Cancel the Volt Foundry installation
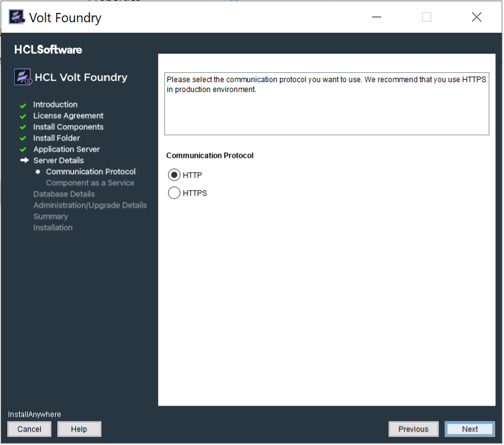This screenshot has width=504, height=445. [29, 430]
